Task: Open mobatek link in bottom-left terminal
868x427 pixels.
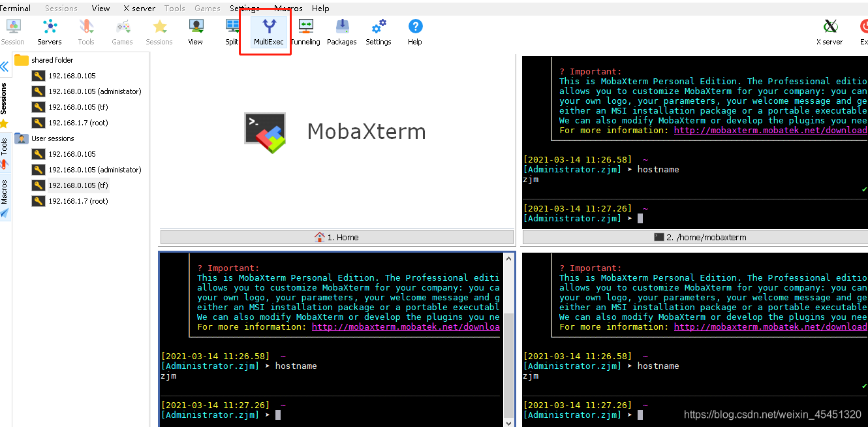Action: tap(406, 326)
